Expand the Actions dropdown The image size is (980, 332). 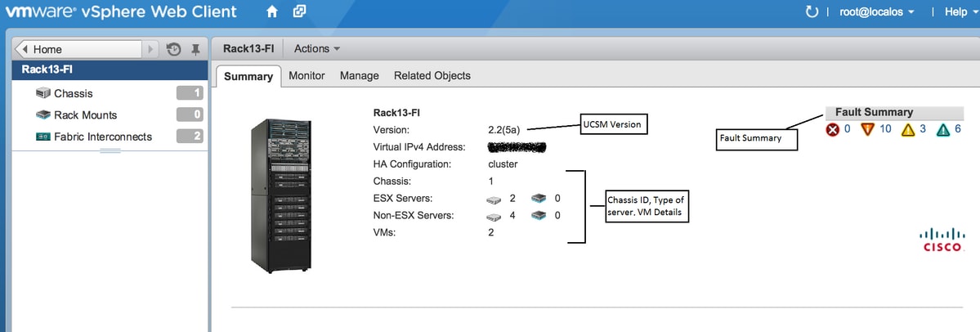tap(317, 48)
